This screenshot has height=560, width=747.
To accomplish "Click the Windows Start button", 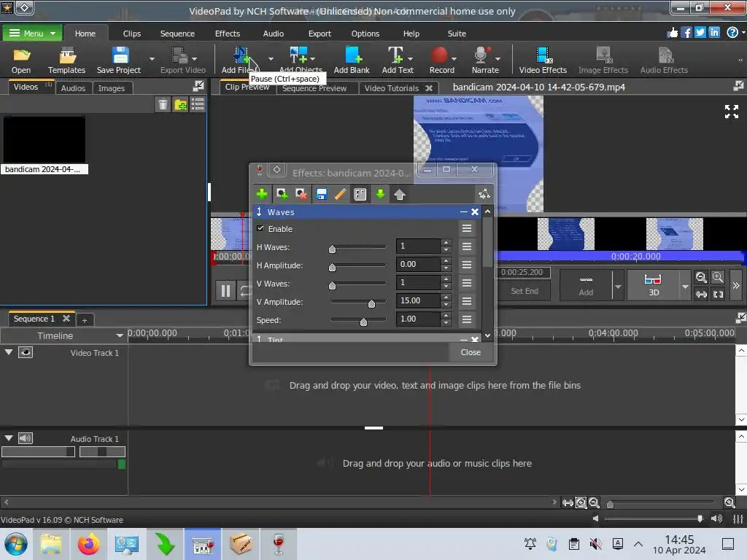I will coord(16,544).
